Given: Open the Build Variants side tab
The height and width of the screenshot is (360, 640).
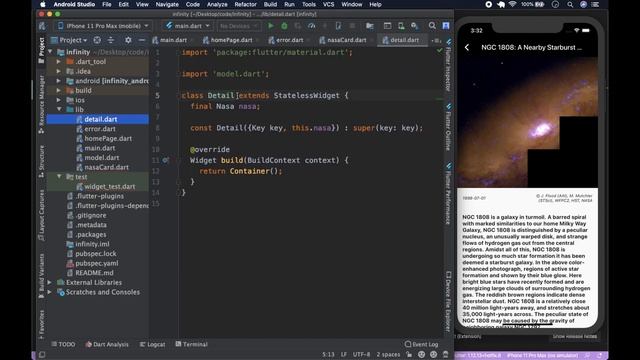Looking at the screenshot, I should coord(41,276).
